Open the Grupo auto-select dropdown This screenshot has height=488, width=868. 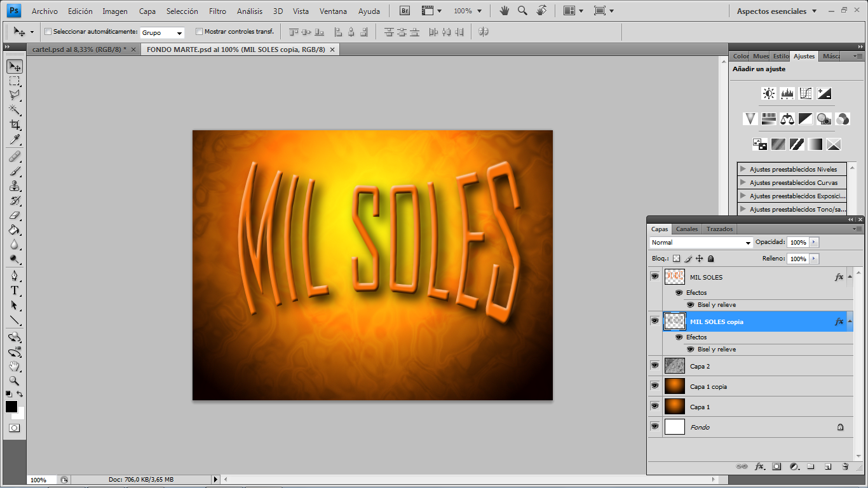(x=162, y=32)
